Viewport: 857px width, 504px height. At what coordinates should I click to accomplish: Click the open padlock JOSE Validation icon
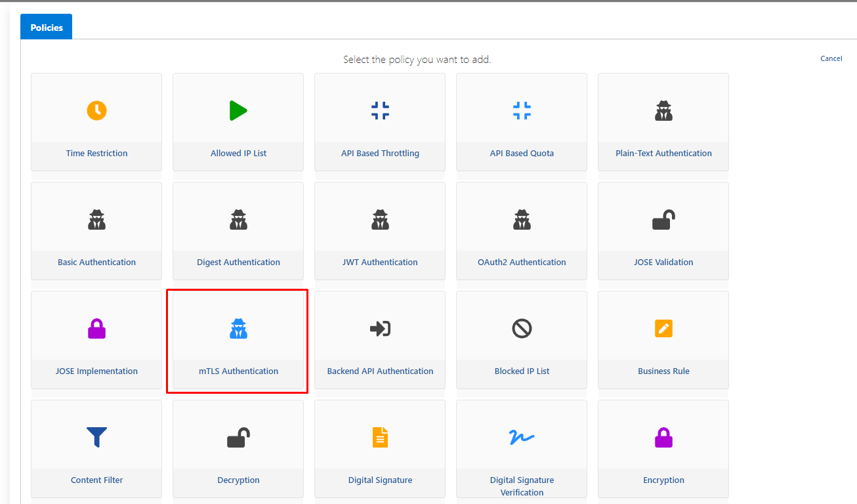[x=663, y=219]
